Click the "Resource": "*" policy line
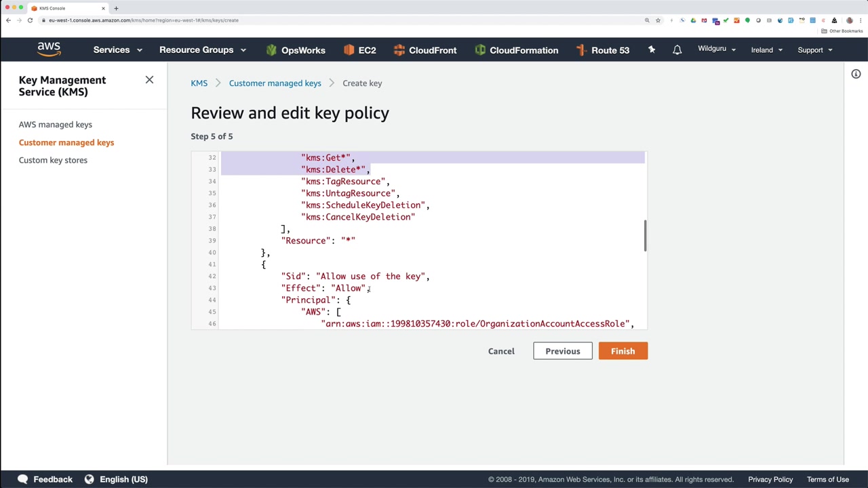 [x=318, y=241]
